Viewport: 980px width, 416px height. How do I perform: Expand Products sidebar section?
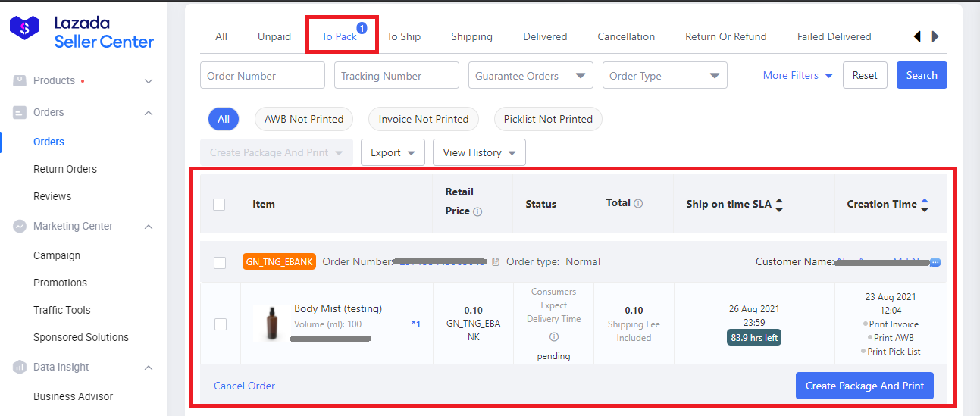[x=149, y=81]
